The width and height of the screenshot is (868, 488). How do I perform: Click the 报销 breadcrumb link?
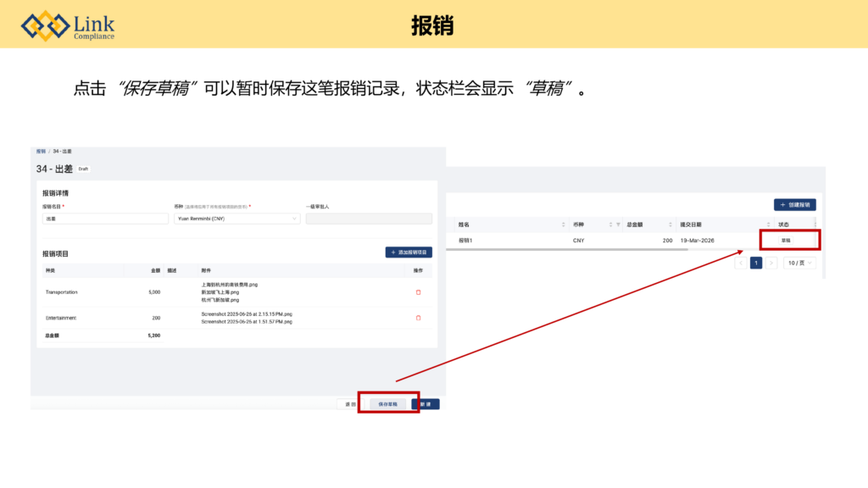click(41, 151)
